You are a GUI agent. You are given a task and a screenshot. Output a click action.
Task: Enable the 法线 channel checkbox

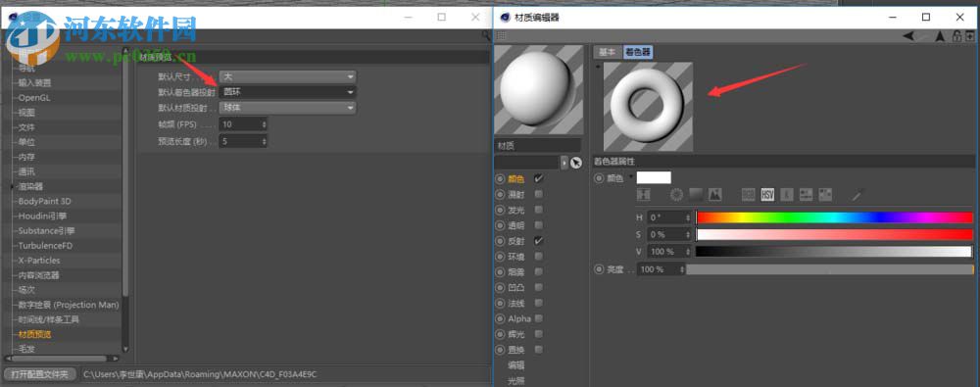539,303
